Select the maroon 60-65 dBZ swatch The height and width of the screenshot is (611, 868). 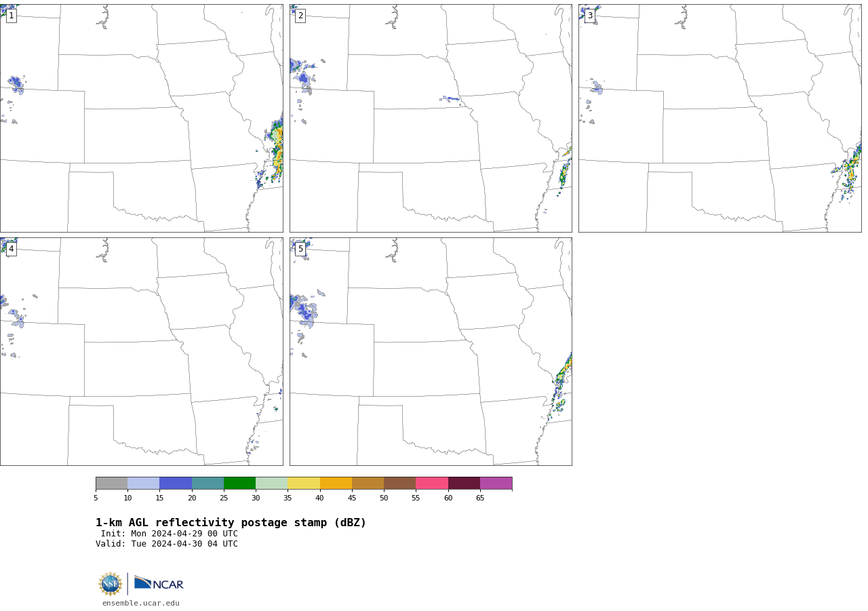pos(464,483)
